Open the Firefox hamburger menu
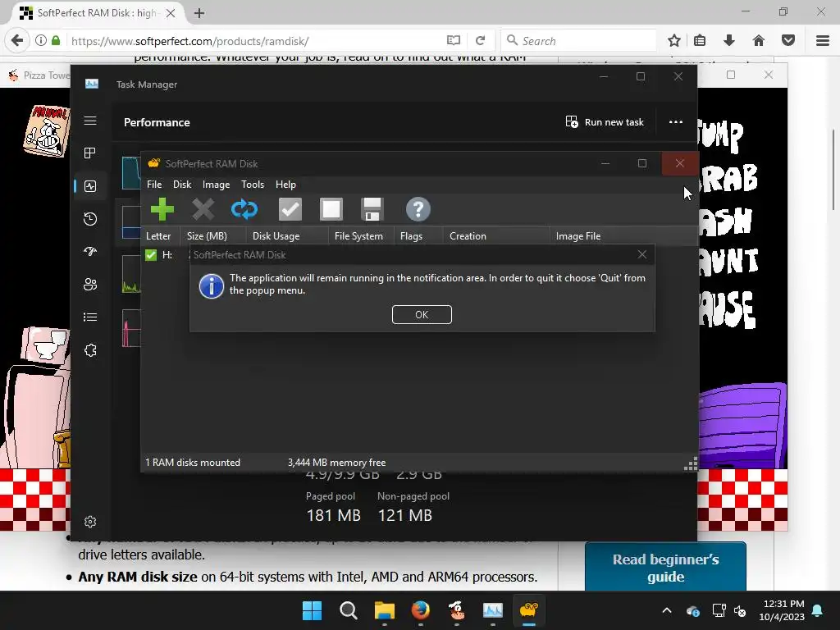Viewport: 840px width, 630px height. coord(823,41)
